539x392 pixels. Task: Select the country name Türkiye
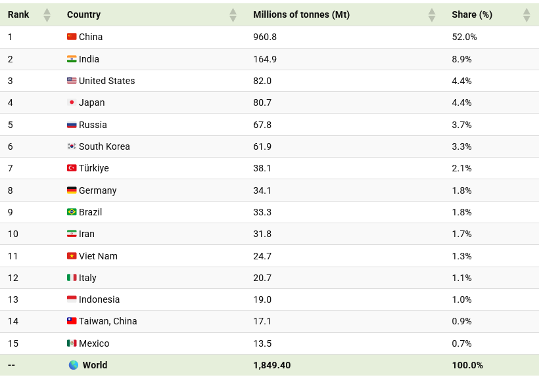pyautogui.click(x=94, y=168)
